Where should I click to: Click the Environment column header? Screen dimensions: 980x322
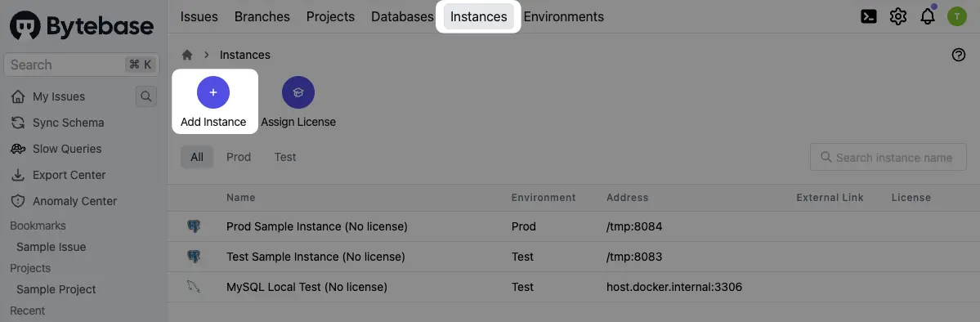tap(544, 198)
